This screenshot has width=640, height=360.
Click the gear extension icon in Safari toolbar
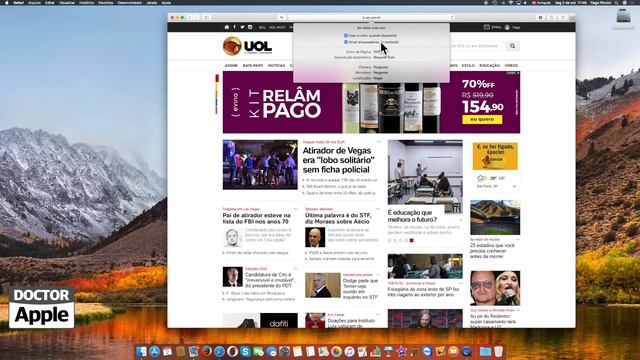(541, 18)
